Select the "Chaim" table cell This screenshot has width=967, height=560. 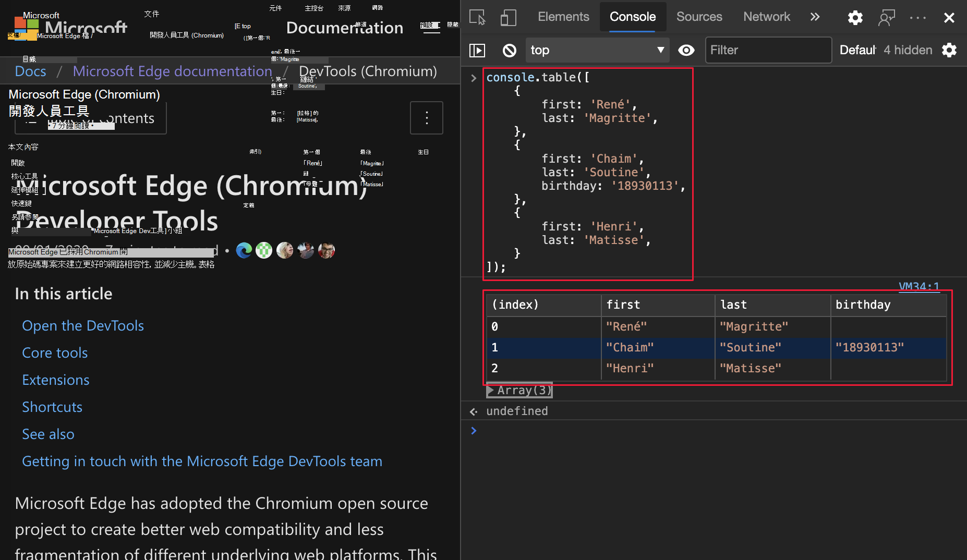[x=658, y=347]
